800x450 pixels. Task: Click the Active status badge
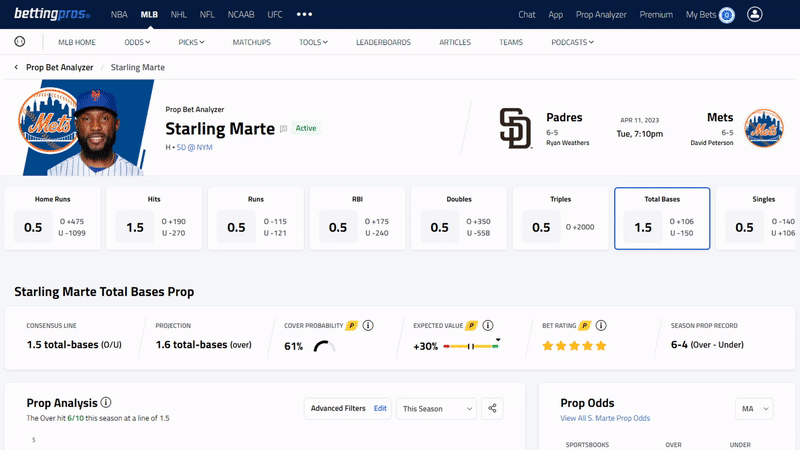pos(306,128)
